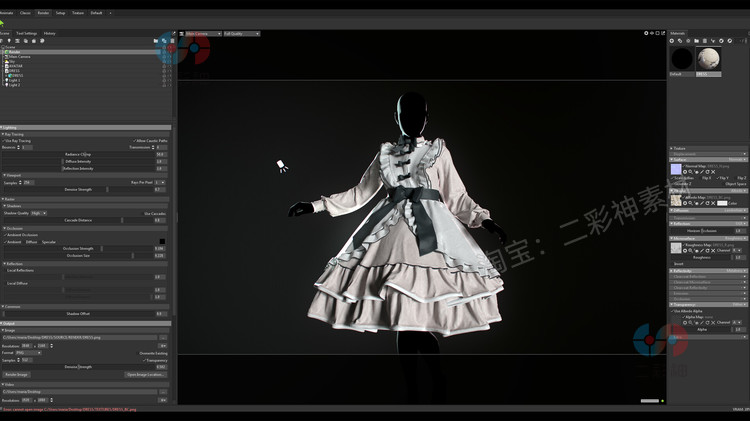Click the viewport settings gear icon
The width and height of the screenshot is (750, 421).
[646, 33]
